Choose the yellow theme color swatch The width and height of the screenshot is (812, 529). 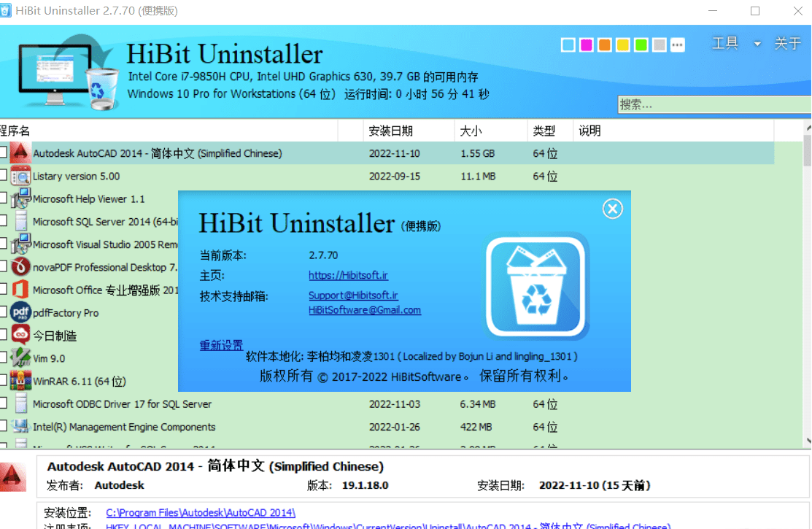coord(623,45)
